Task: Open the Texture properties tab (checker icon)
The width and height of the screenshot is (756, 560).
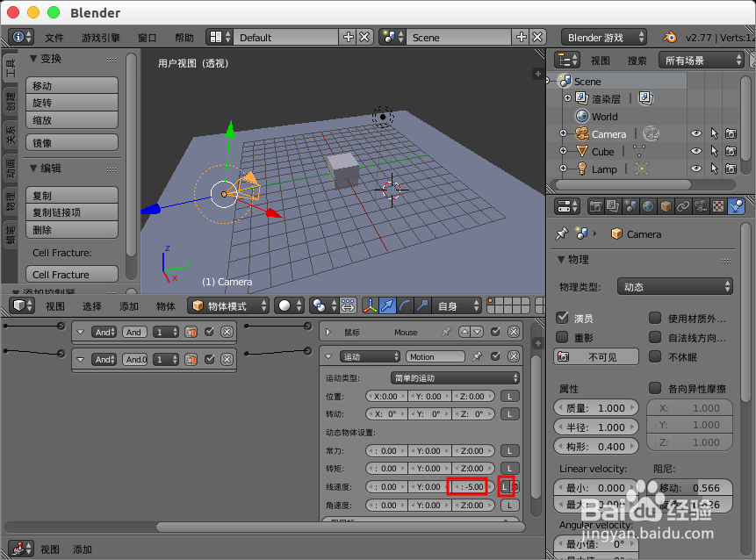Action: coord(718,207)
